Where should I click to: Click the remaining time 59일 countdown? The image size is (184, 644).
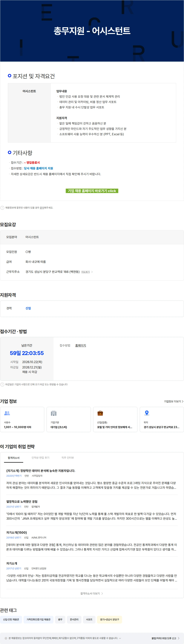coord(27,353)
